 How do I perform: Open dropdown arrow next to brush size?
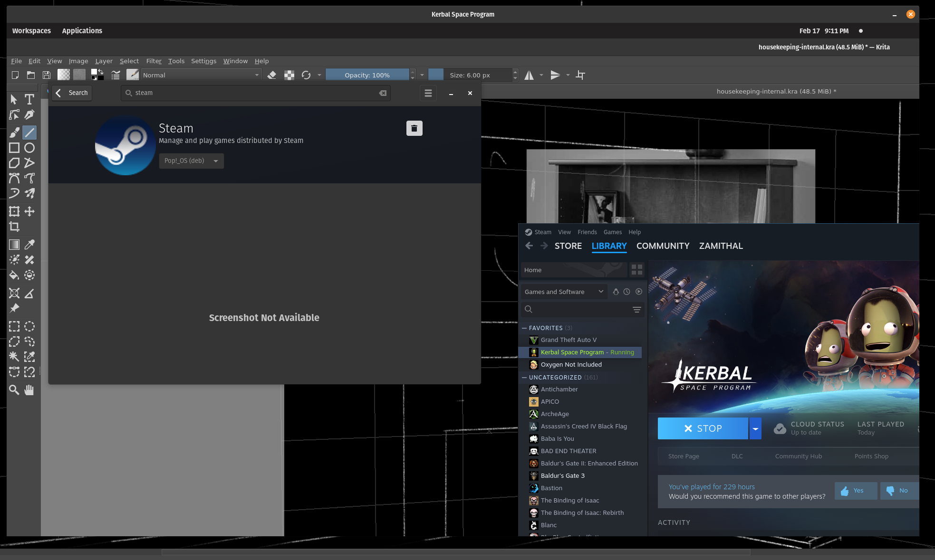(422, 75)
